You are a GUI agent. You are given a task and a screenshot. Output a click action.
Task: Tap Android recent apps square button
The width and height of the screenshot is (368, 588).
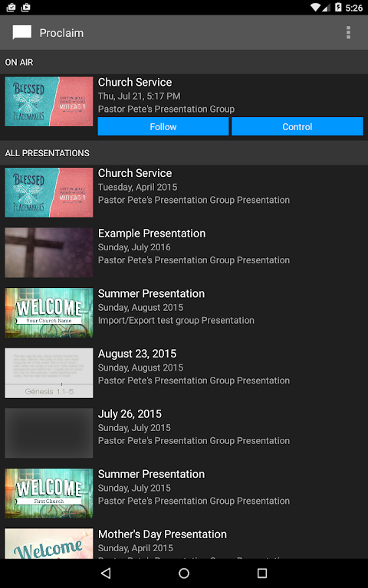[x=262, y=573]
